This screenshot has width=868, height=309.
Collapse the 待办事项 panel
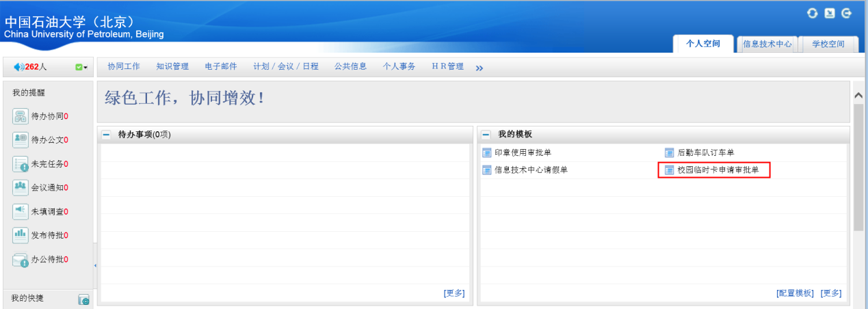[106, 135]
